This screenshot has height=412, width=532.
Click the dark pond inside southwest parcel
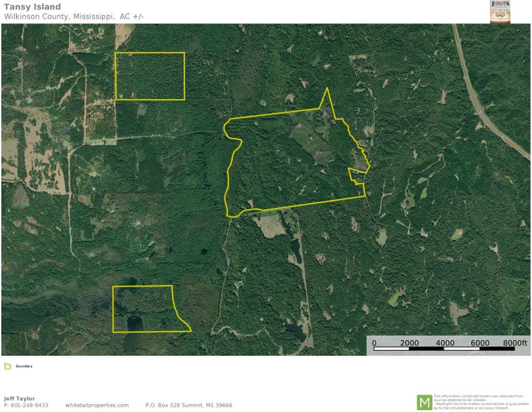[134, 324]
